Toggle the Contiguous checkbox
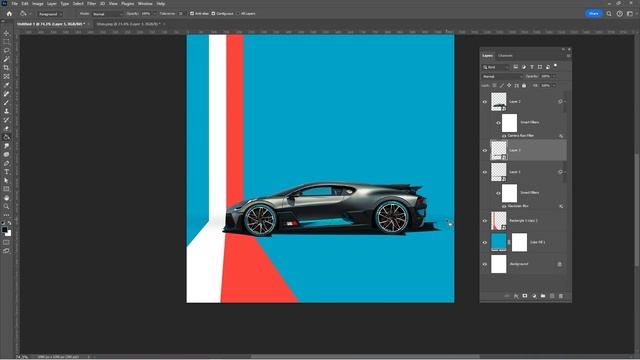640x360 pixels. 213,13
